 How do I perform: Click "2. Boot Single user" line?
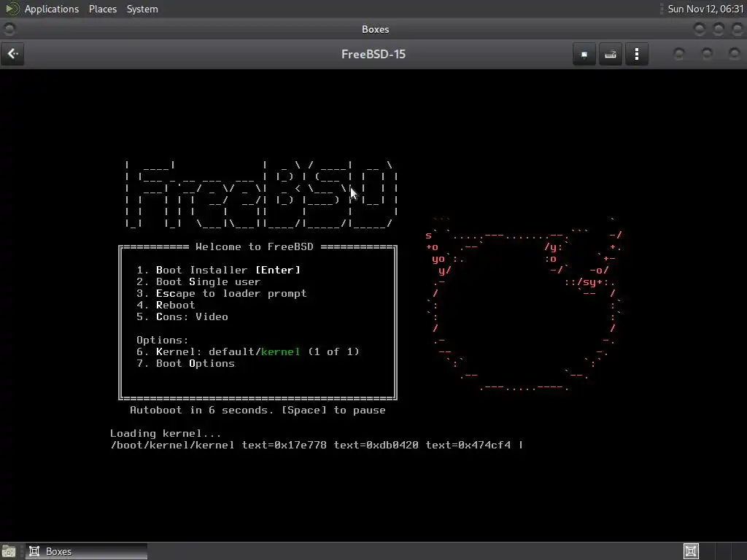tap(198, 282)
